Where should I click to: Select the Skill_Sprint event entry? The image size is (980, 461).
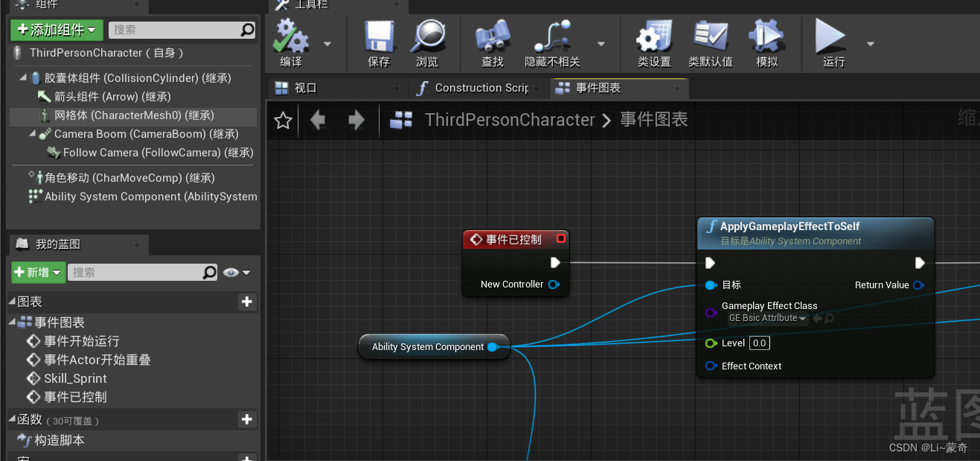pos(75,378)
